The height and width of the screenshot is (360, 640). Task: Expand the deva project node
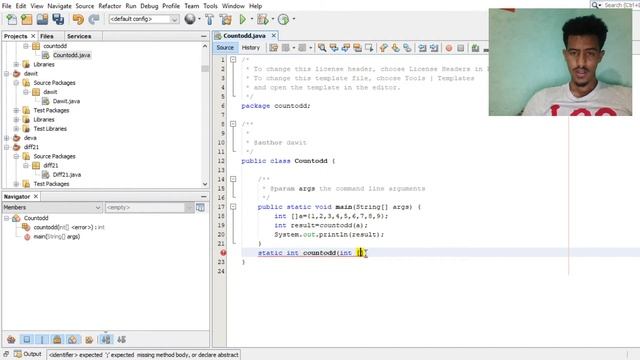(x=7, y=138)
